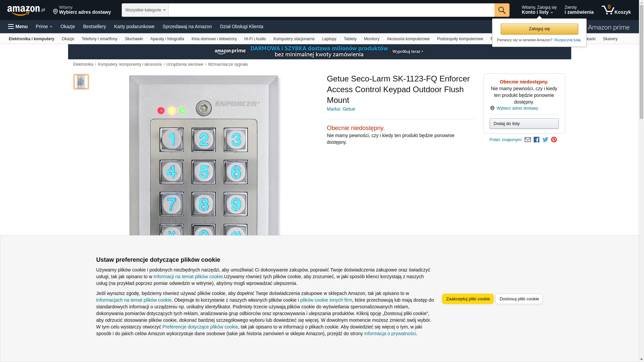Open the hamburger Menu icon
Screen dimensions: 644x362
(x=18, y=26)
